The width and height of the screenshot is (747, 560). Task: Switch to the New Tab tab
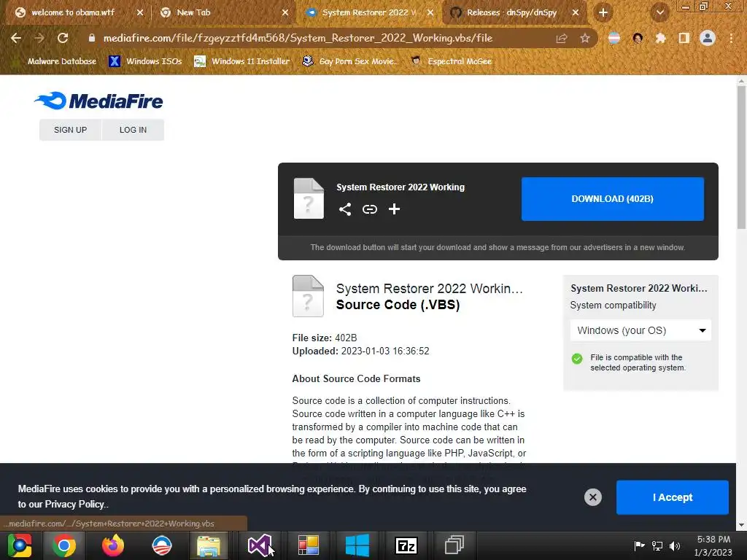(224, 13)
